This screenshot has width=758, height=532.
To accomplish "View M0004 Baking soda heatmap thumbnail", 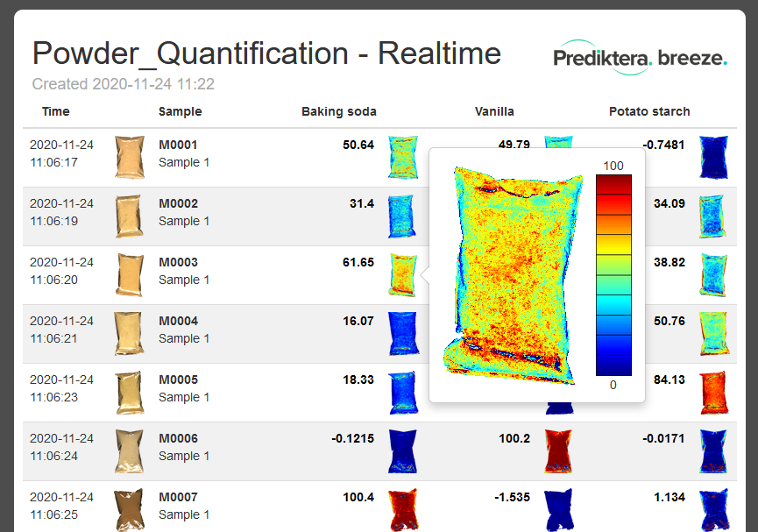I will [404, 334].
